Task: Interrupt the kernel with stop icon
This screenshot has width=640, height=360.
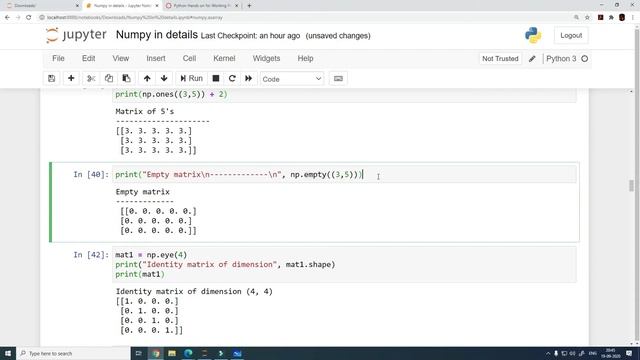Action: point(216,78)
